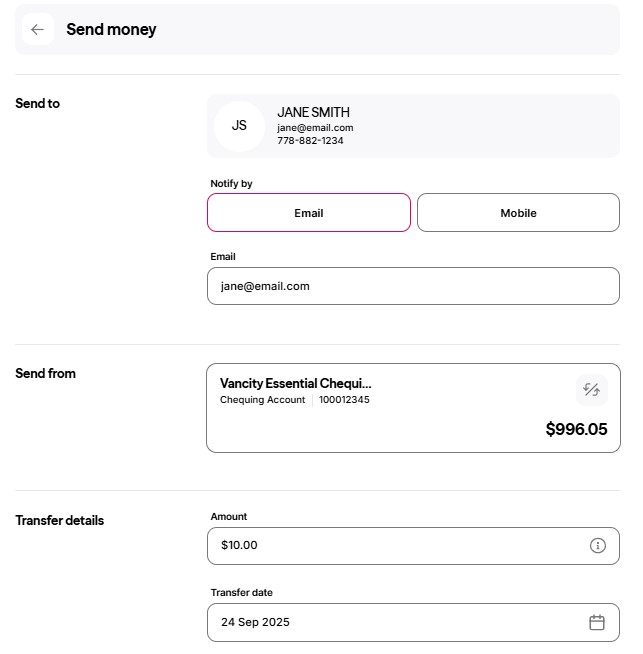Click the back arrow icon
643x654 pixels.
point(38,30)
